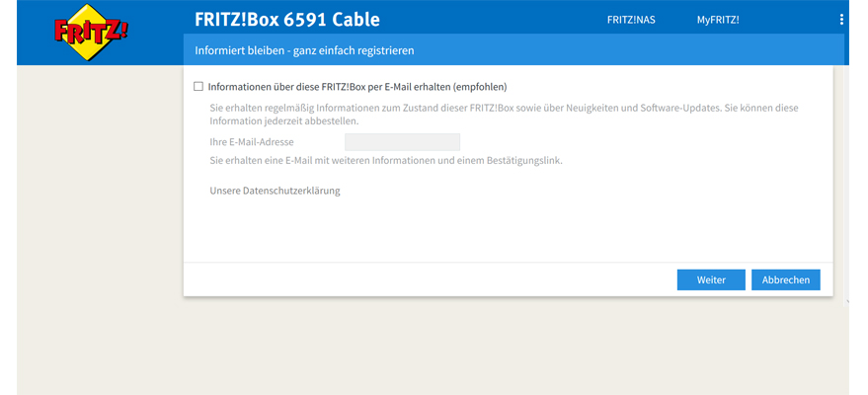Open the three-dot options menu
Image resolution: width=868 pixels, height=395 pixels.
tap(841, 20)
